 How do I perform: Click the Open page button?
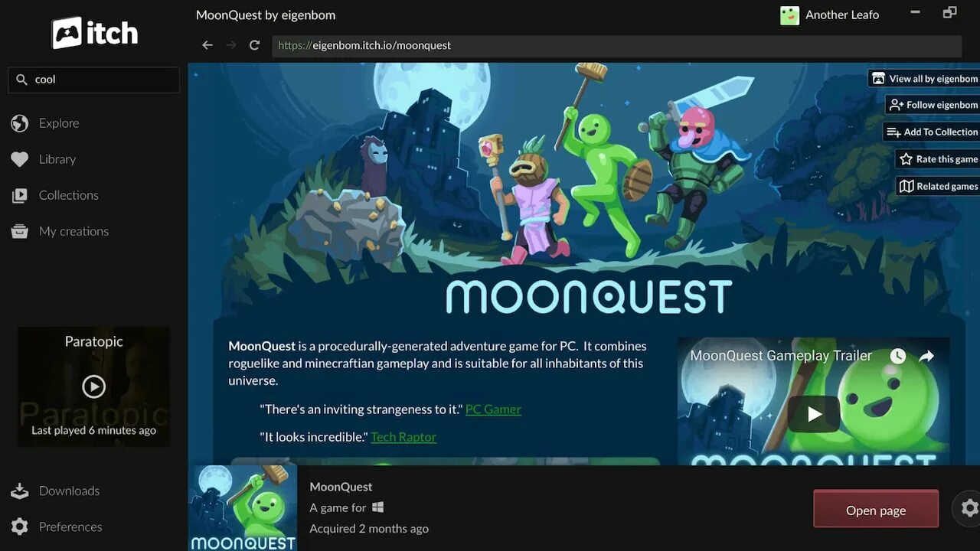click(876, 509)
